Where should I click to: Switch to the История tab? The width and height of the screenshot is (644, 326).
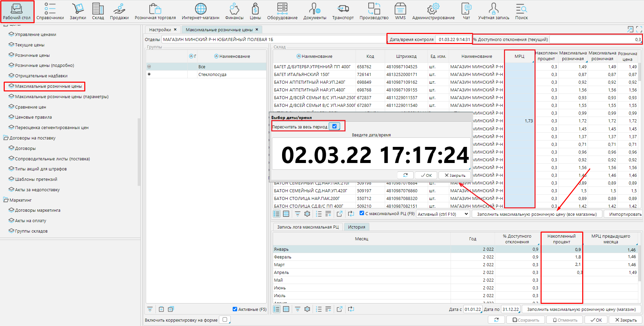coord(356,227)
